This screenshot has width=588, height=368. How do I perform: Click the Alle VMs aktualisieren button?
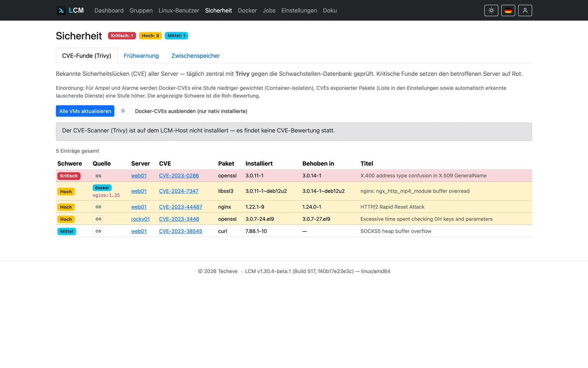click(85, 111)
